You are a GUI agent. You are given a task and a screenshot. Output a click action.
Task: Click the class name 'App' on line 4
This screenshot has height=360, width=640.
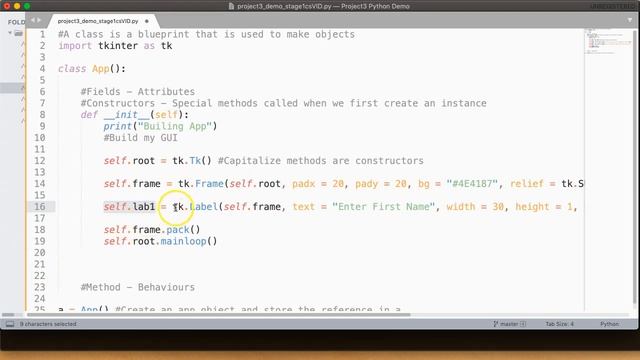click(100, 69)
